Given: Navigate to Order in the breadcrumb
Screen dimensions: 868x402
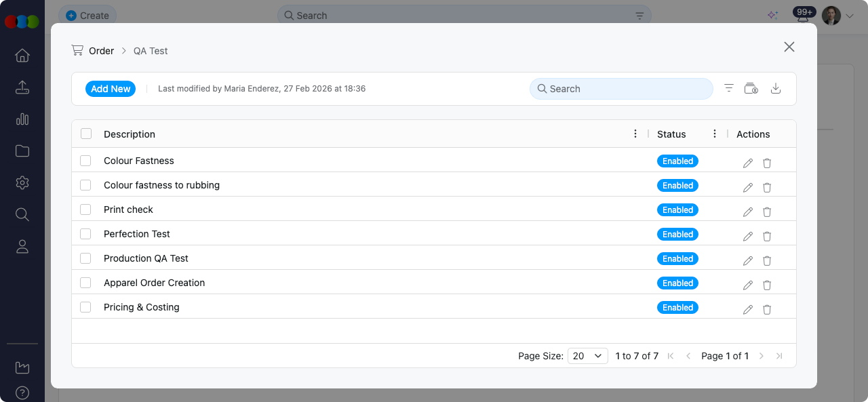Looking at the screenshot, I should pos(102,50).
